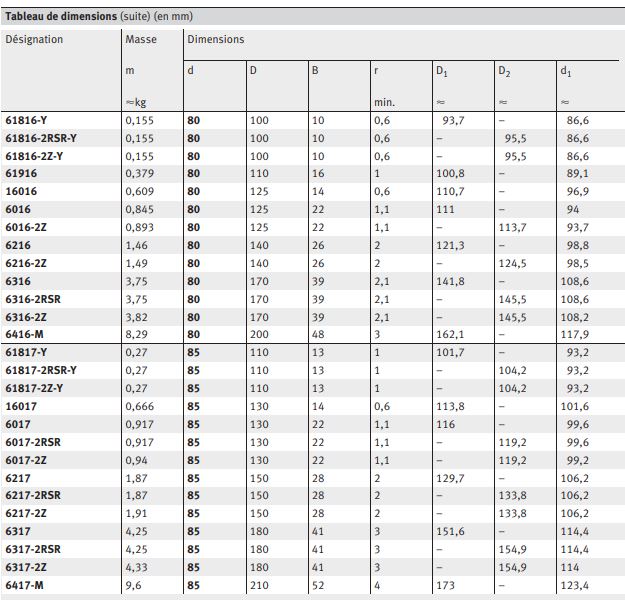625x600 pixels.
Task: Click D1 value 93,7
Action: click(453, 120)
